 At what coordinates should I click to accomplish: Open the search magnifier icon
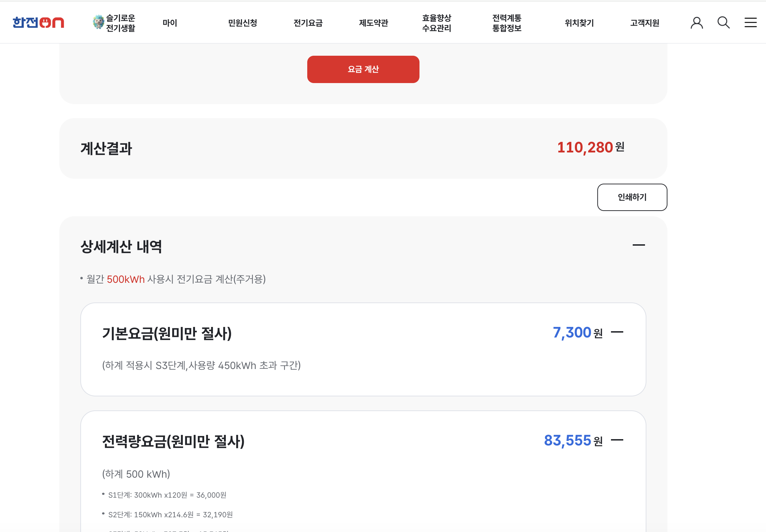tap(724, 23)
